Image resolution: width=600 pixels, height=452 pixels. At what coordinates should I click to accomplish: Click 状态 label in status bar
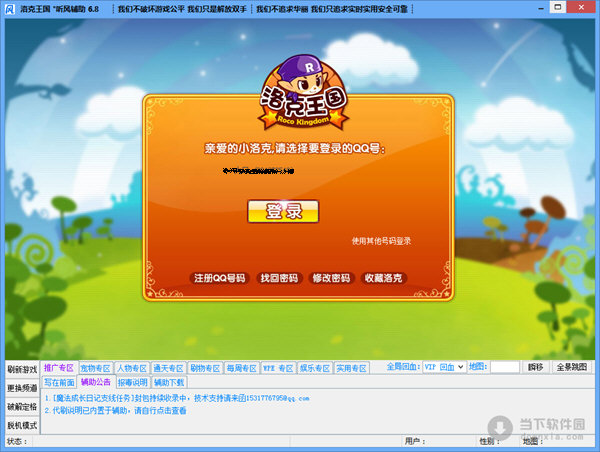17,441
